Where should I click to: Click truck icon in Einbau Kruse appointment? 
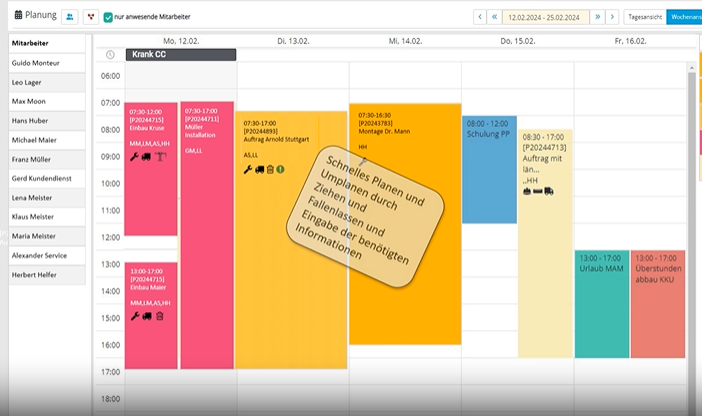pyautogui.click(x=146, y=157)
